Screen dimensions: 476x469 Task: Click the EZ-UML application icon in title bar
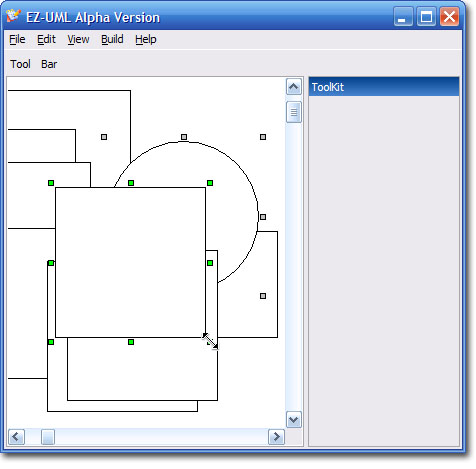(14, 16)
